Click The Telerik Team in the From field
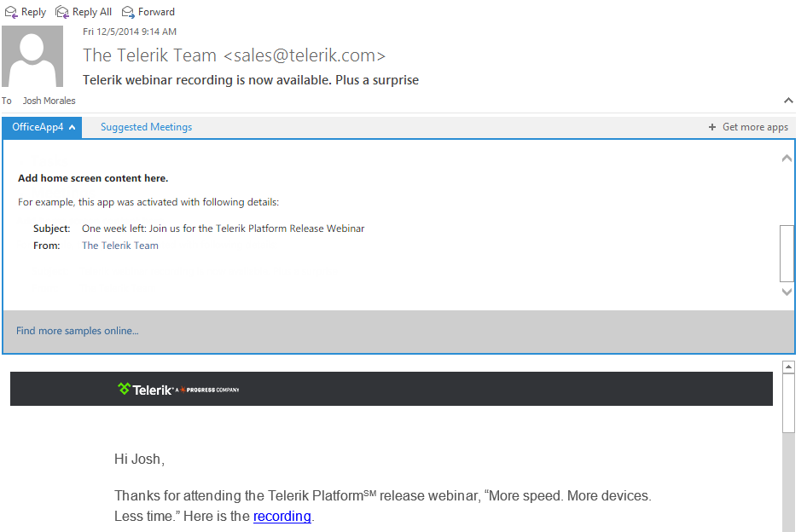 (x=119, y=245)
